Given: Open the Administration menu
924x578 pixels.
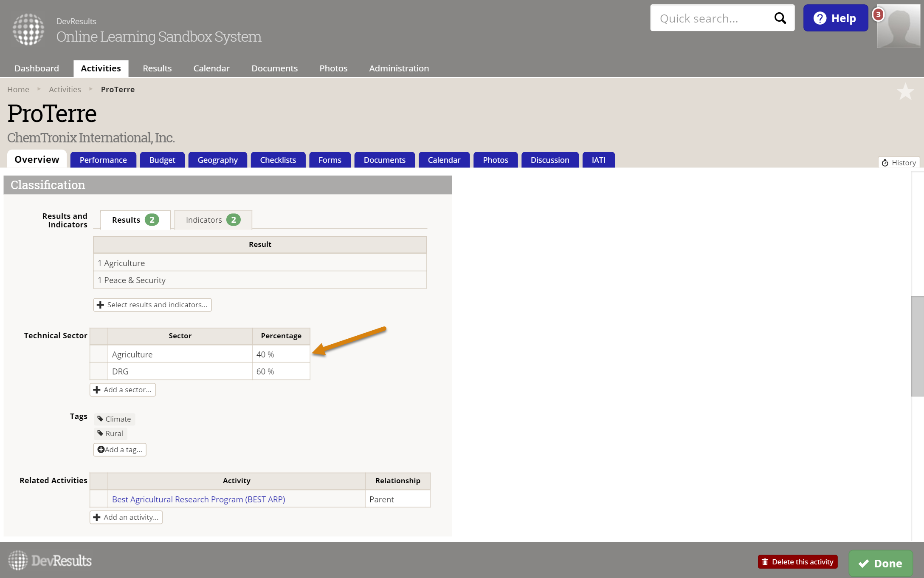Looking at the screenshot, I should point(399,68).
